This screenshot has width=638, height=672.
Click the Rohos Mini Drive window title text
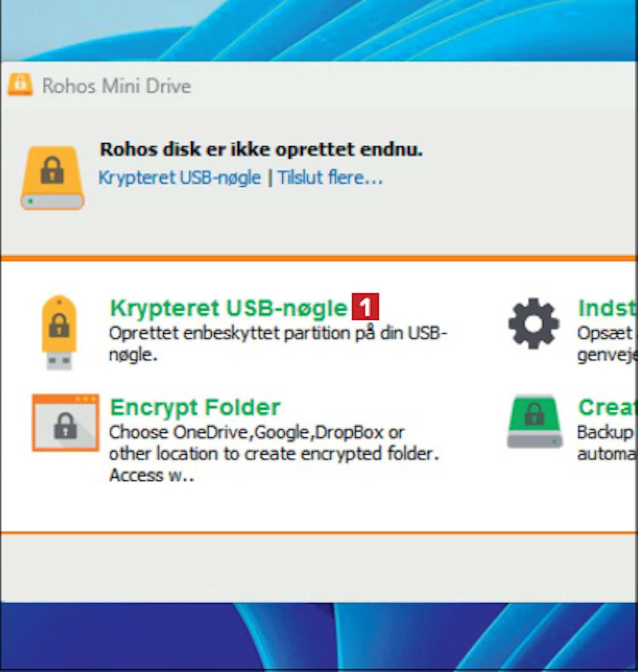coord(117,86)
